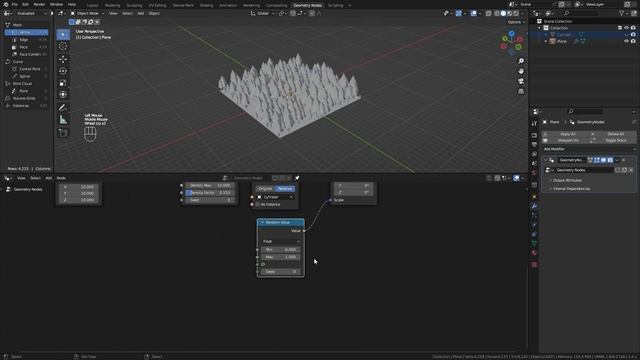Activate the Select Box tool
Screen dimensions: 640x360
[x=63, y=34]
